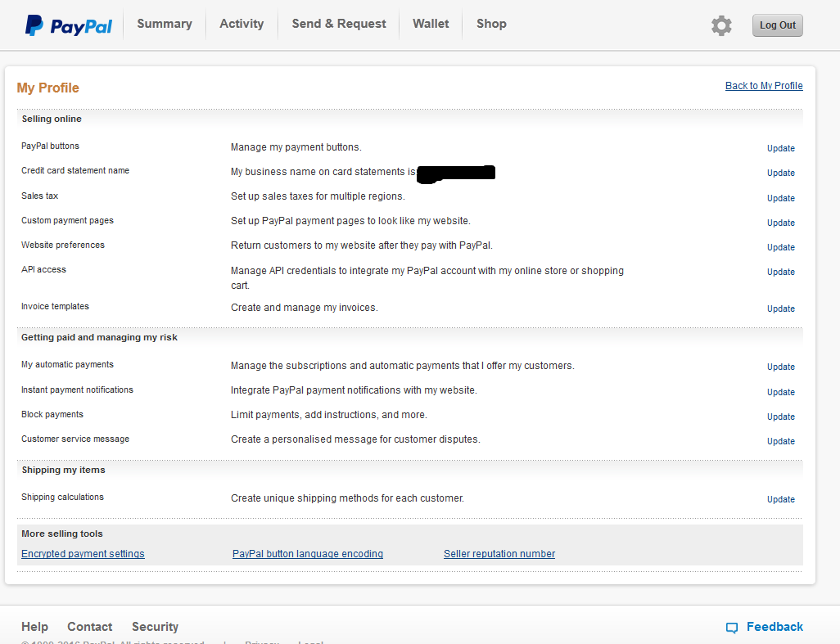Image resolution: width=840 pixels, height=644 pixels.
Task: Click 'Set up sales taxes for multiple regions.'
Action: 318,196
